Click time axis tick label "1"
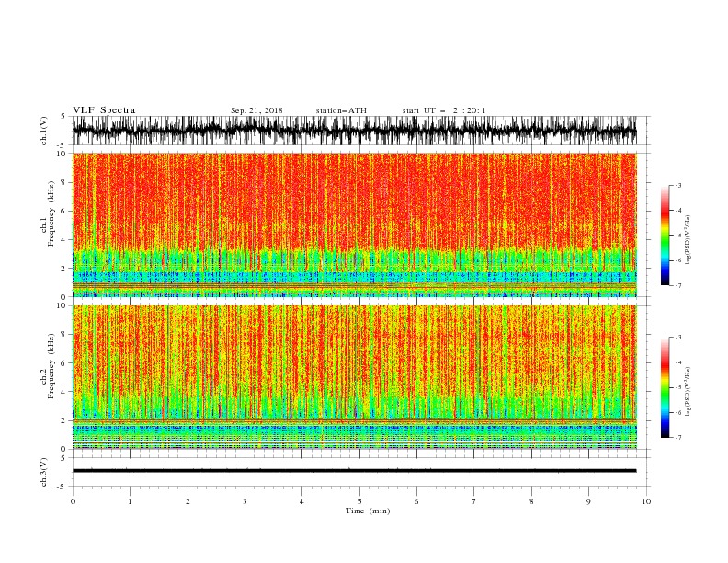 click(x=130, y=501)
